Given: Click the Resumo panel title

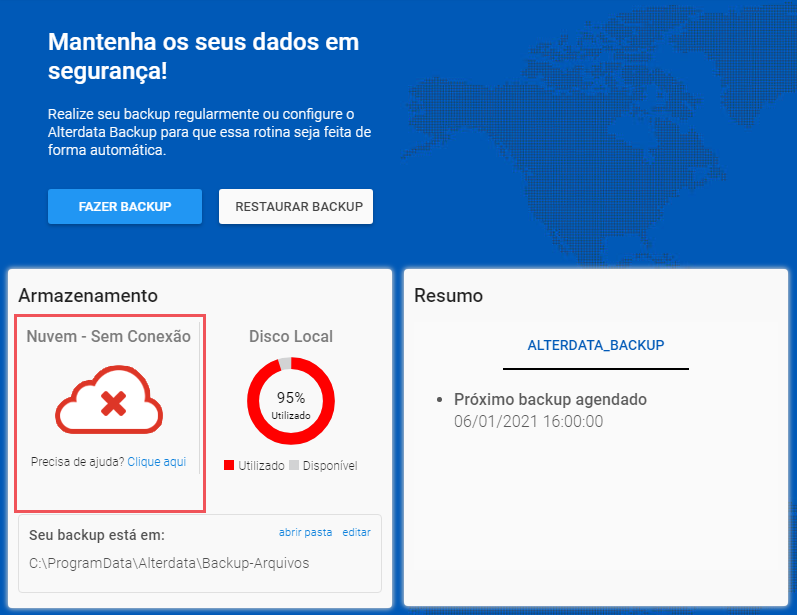Looking at the screenshot, I should coord(448,296).
